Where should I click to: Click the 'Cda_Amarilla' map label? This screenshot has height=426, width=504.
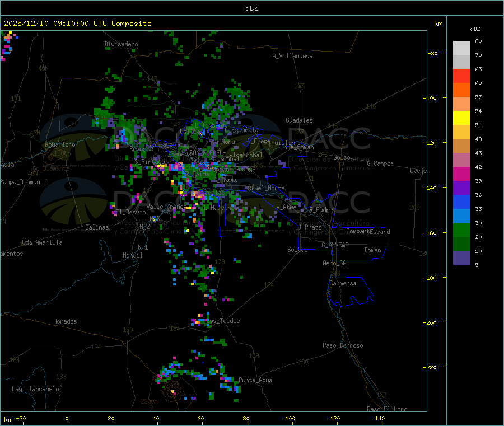pos(42,242)
